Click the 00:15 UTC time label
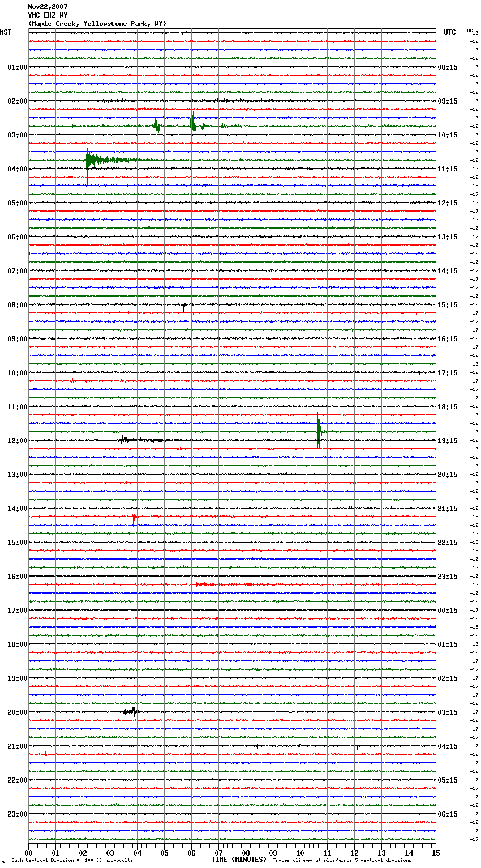Viewport: 481px width, 868px height. tap(448, 611)
